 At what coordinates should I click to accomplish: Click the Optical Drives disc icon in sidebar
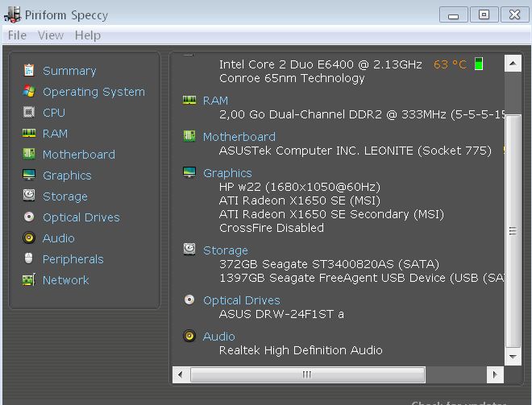[x=29, y=217]
